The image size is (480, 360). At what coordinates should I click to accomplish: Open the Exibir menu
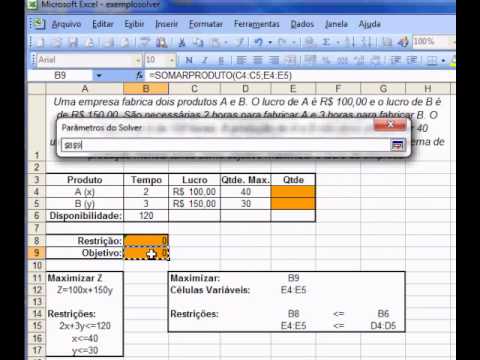click(134, 24)
